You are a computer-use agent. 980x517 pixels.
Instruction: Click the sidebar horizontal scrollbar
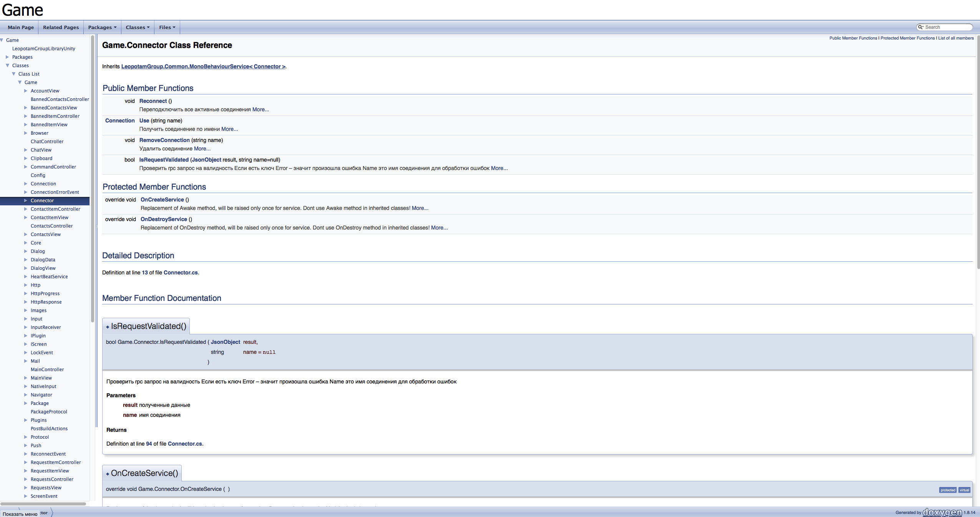pos(43,504)
